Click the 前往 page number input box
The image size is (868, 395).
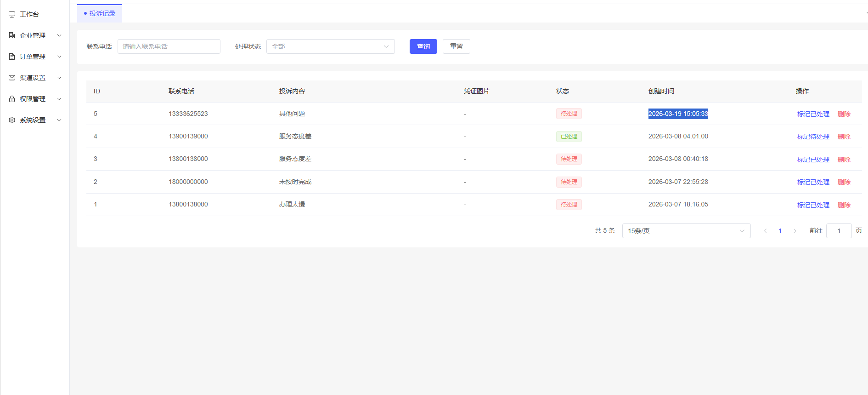[x=839, y=231]
